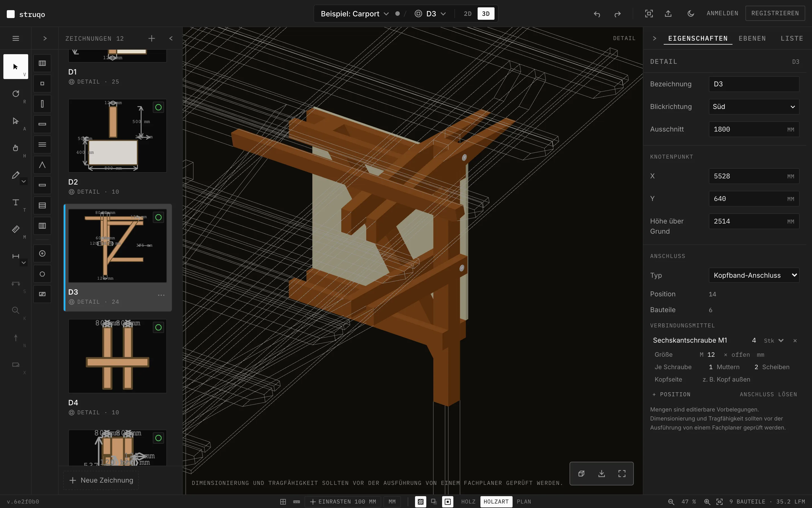Click the Ausschnitt 1800 input field

tap(754, 129)
